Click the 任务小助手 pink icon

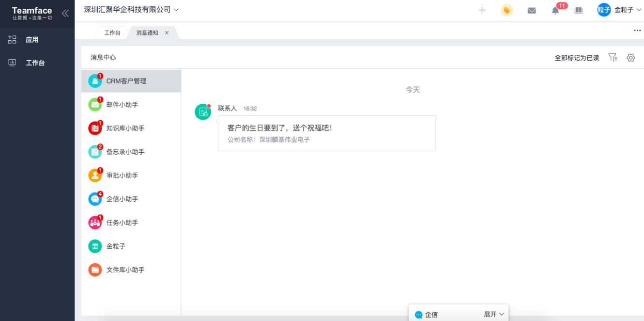95,223
